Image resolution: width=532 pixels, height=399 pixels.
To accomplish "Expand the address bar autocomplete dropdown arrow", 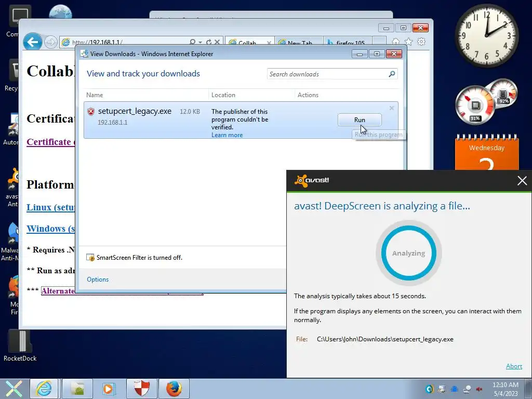I will [x=200, y=43].
